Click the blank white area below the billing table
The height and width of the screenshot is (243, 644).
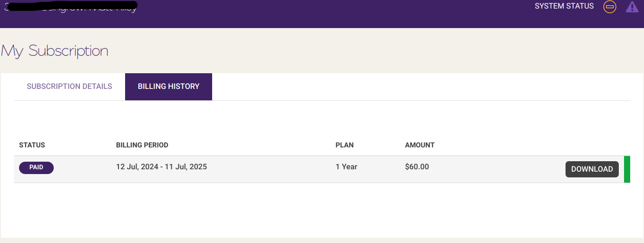[322, 210]
